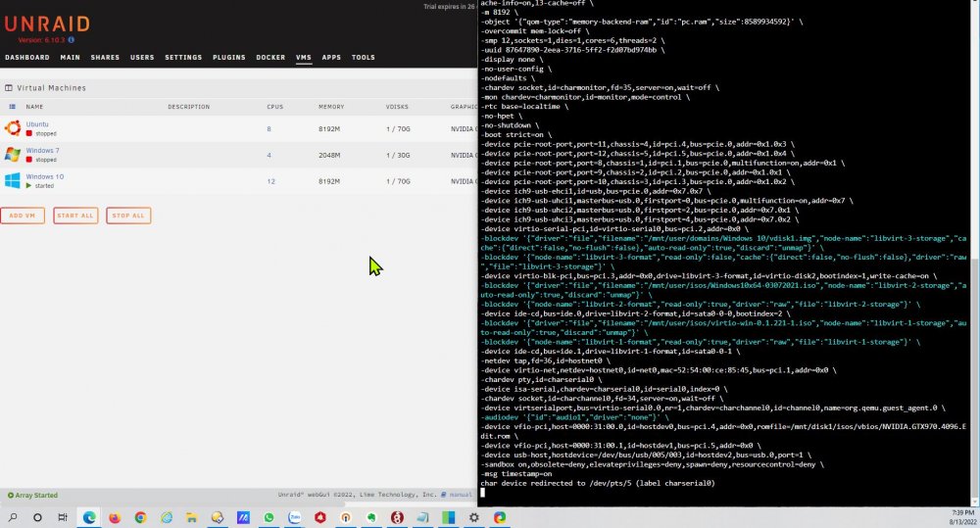Viewport: 980px width, 528px height.
Task: Click the Ubuntu stopped status red icon
Action: point(28,133)
